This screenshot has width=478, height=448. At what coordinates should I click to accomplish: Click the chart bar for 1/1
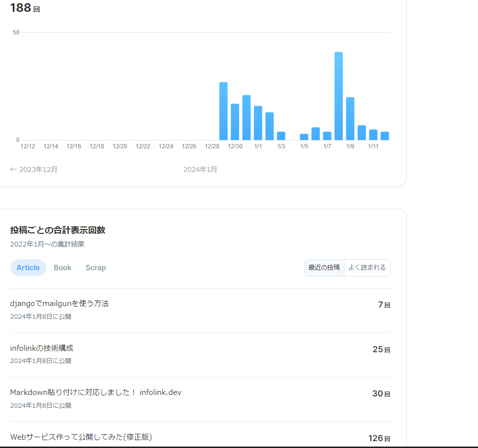tap(258, 123)
